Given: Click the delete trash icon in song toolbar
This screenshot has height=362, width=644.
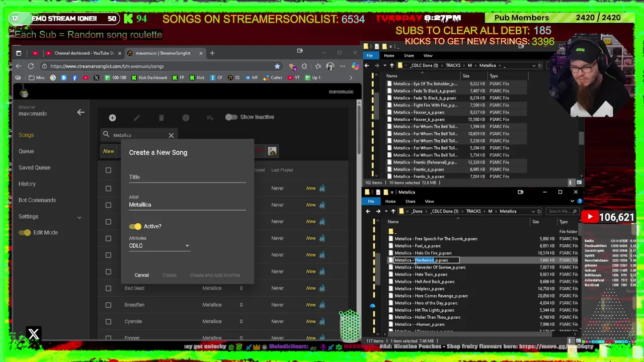Looking at the screenshot, I should pyautogui.click(x=161, y=118).
